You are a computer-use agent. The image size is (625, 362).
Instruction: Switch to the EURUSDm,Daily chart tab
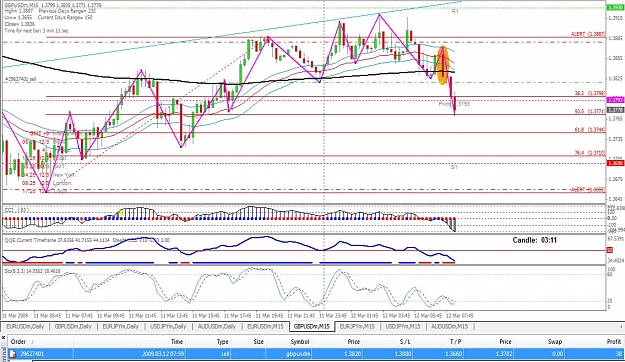(25, 327)
